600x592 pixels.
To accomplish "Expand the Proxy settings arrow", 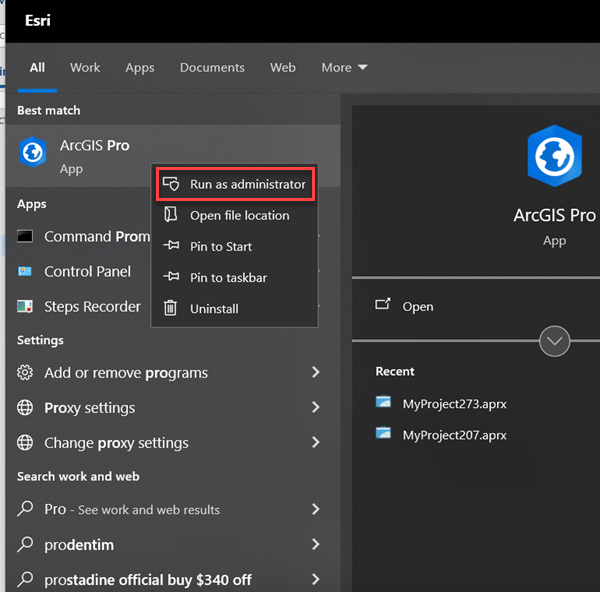I will tap(316, 407).
